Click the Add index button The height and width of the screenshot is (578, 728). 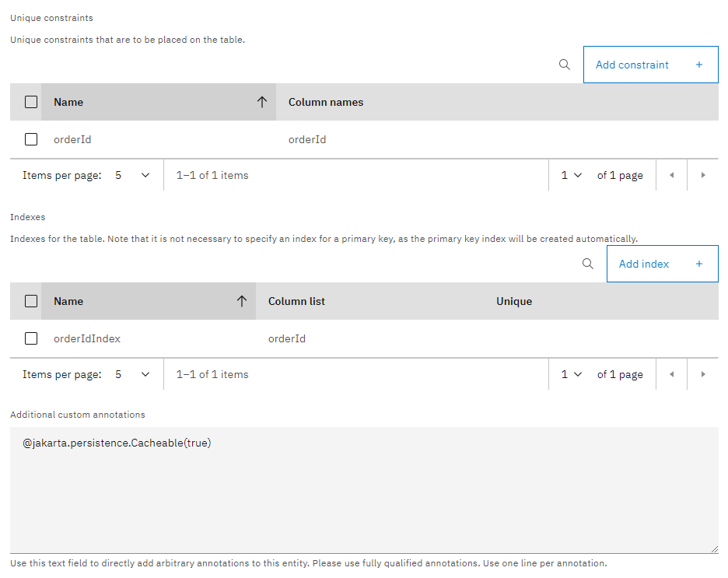[x=662, y=264]
